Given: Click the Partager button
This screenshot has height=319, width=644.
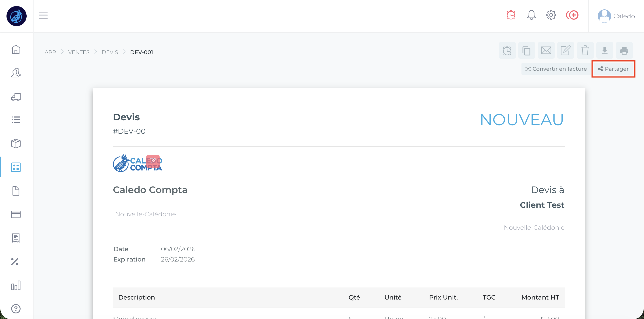Looking at the screenshot, I should [613, 69].
